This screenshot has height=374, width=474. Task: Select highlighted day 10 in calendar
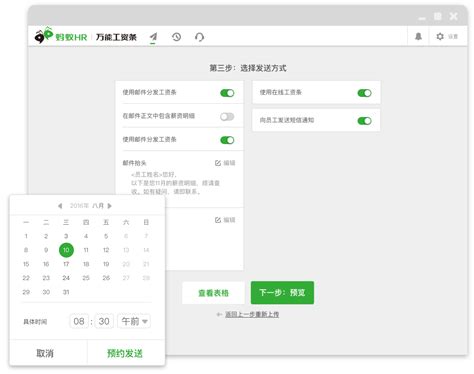tap(66, 250)
